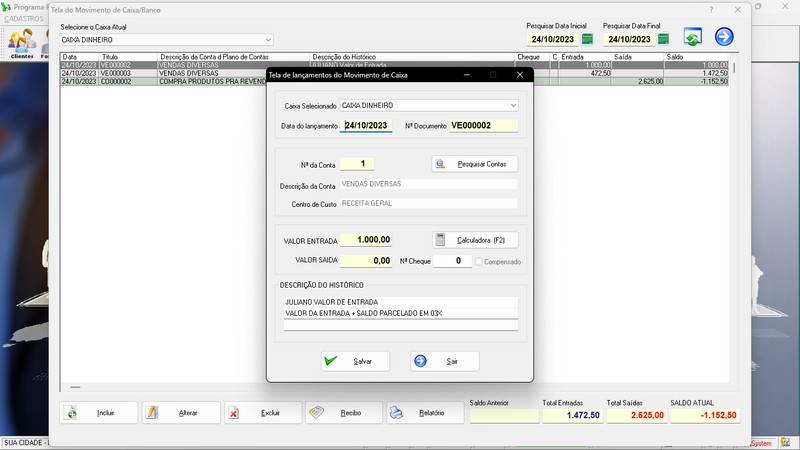Toggle the Compensado checkbox

click(x=481, y=261)
